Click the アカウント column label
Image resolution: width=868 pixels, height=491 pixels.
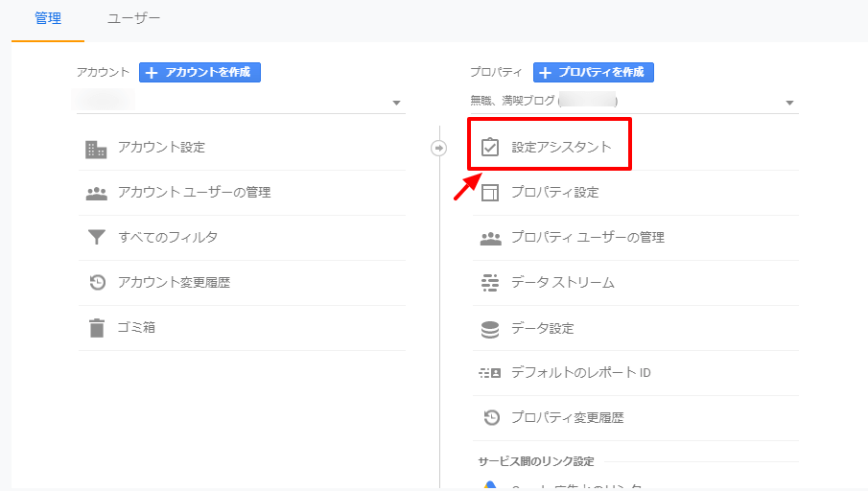coord(103,72)
